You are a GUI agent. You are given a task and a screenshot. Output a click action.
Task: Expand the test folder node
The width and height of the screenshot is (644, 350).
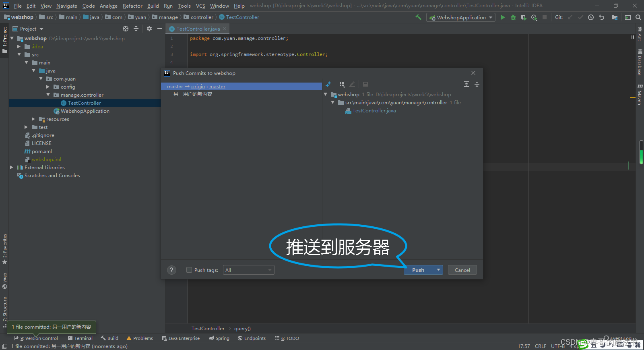tap(26, 127)
